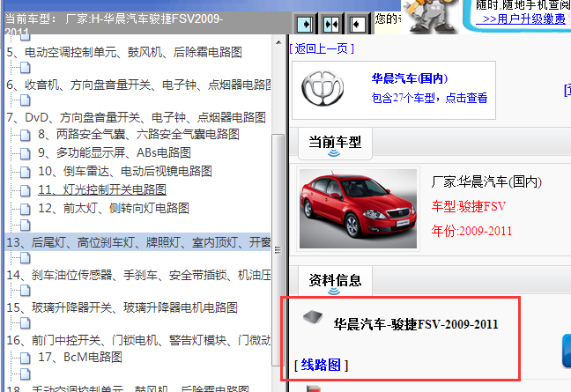
Task: Open 5、电动空调控制单元、鼓风机 circuit diagram
Action: coord(124,52)
